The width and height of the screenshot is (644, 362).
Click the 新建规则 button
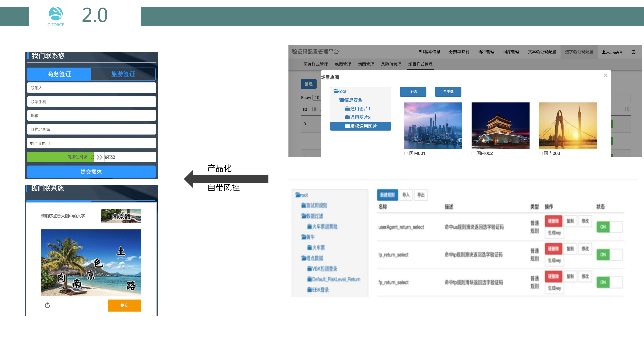(x=387, y=195)
